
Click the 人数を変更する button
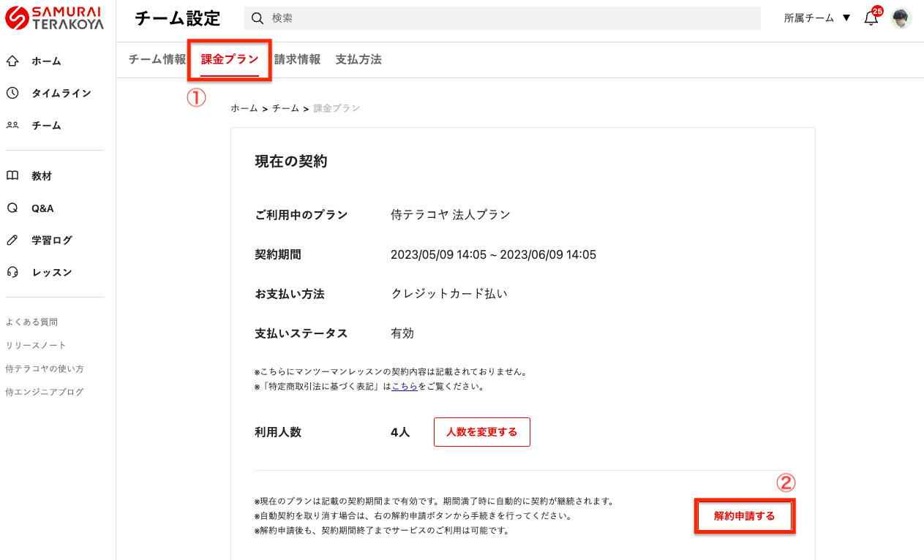coord(481,432)
